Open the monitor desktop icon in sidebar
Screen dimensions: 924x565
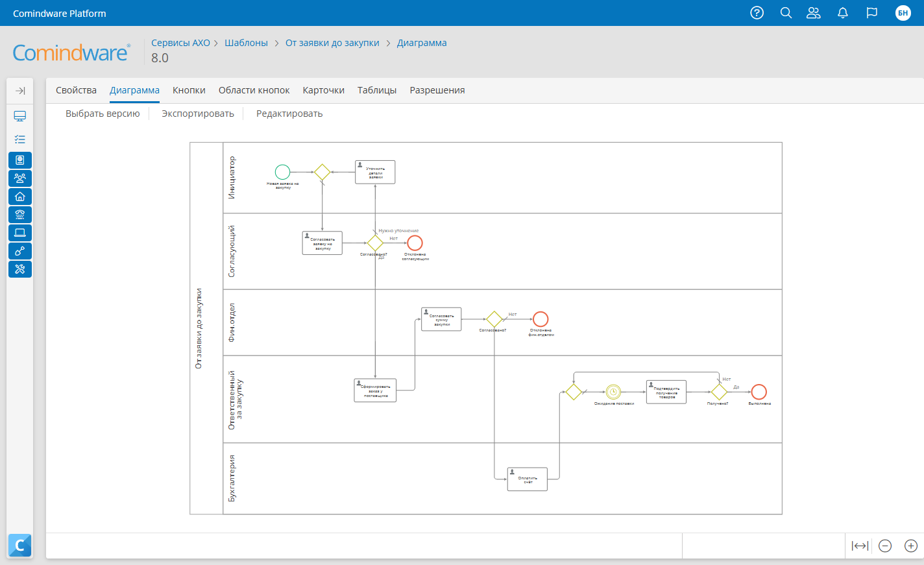(20, 116)
